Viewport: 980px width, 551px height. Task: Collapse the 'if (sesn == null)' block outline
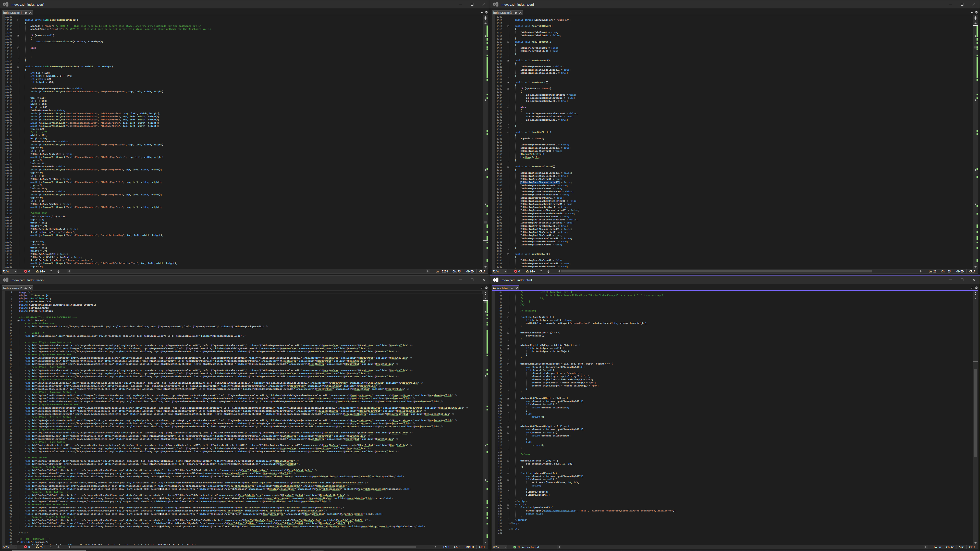[x=18, y=35]
